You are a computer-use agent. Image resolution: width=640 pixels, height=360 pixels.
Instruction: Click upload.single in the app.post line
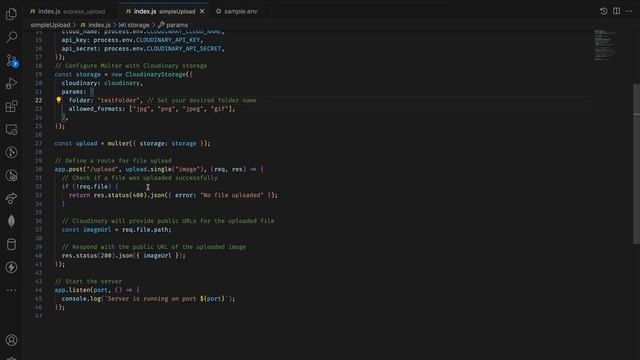[149, 169]
